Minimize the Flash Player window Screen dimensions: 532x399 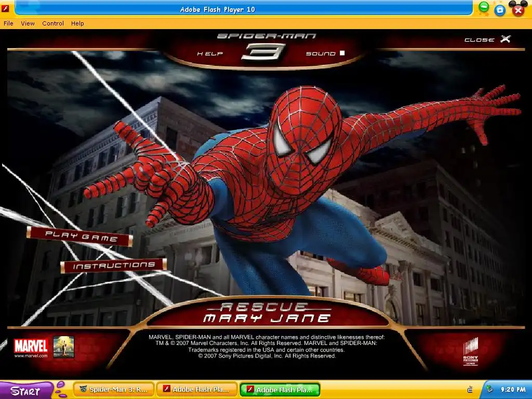(484, 7)
